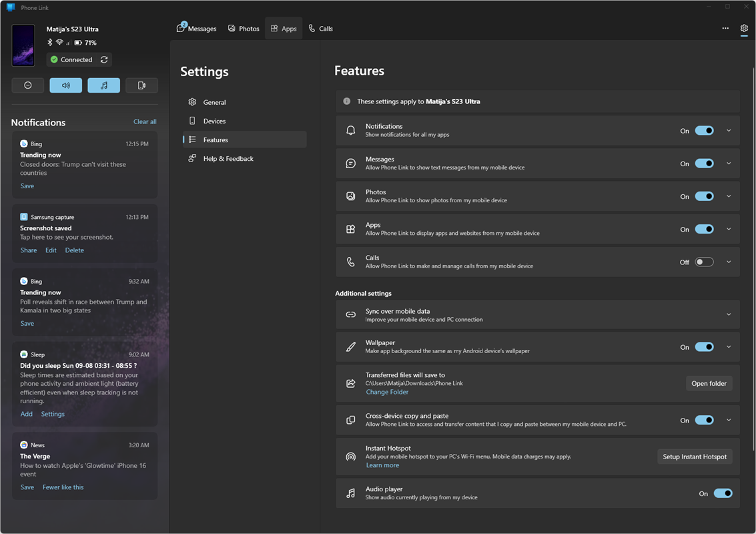Click the Transferred files share icon
Screen dimensions: 756x534
[x=351, y=384]
